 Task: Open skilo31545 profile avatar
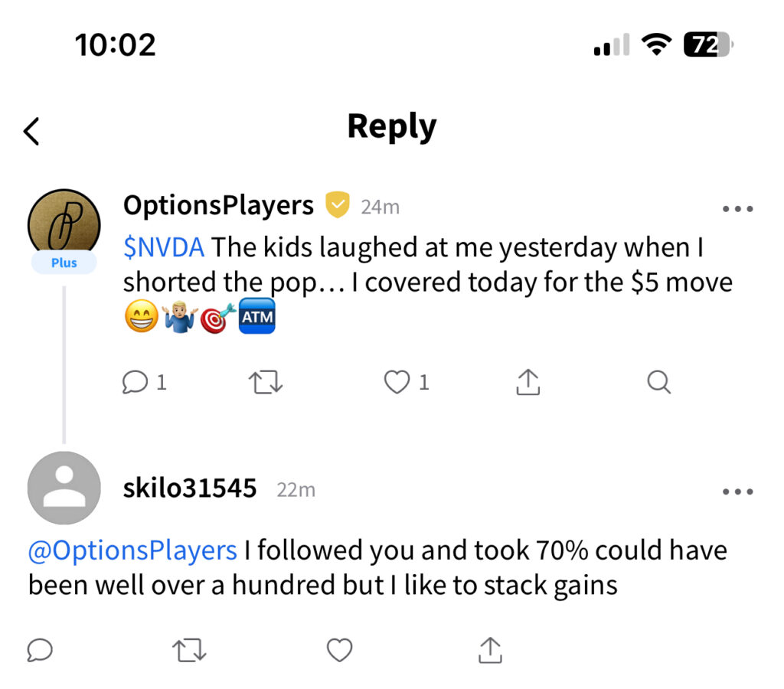(64, 488)
